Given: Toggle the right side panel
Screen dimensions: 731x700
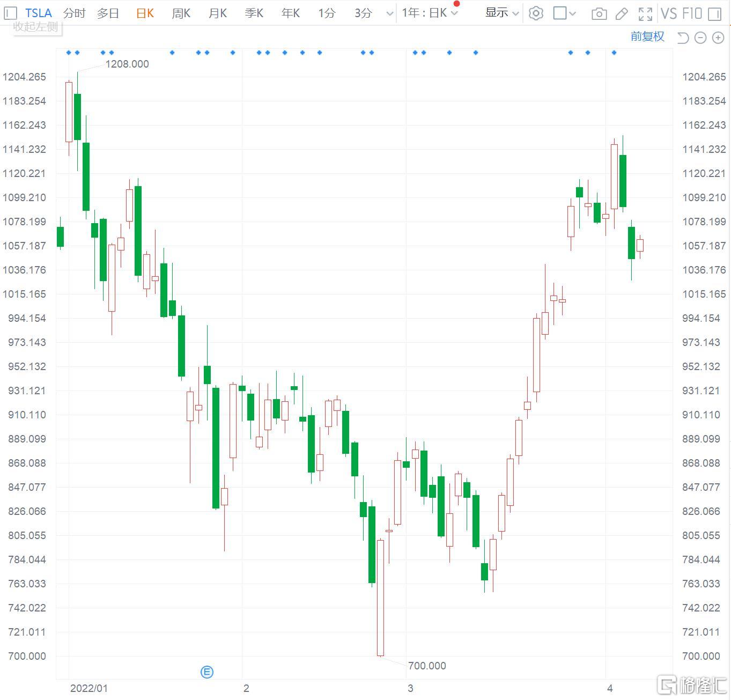Looking at the screenshot, I should (715, 13).
